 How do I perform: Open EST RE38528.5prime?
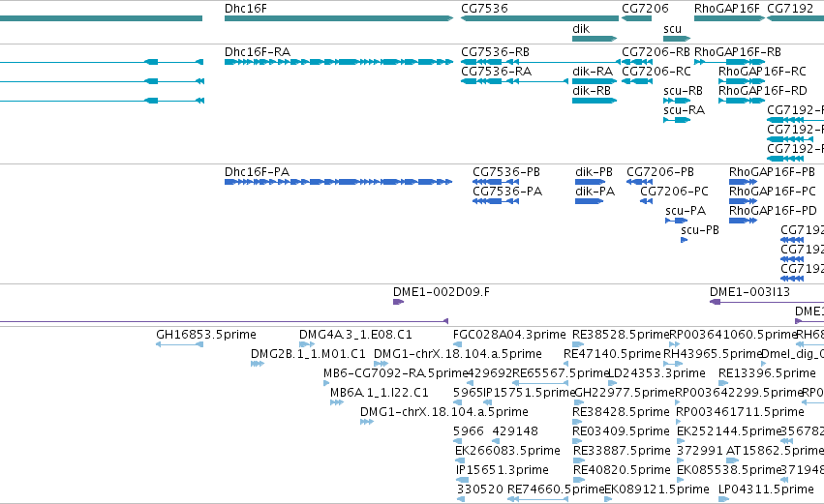pos(578,344)
